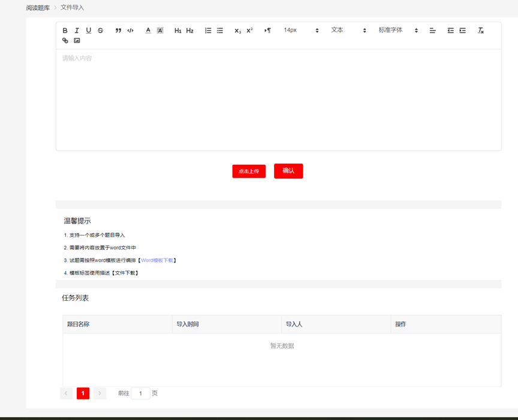Toggle bold formatting in the editor
This screenshot has width=518, height=420.
[x=65, y=31]
